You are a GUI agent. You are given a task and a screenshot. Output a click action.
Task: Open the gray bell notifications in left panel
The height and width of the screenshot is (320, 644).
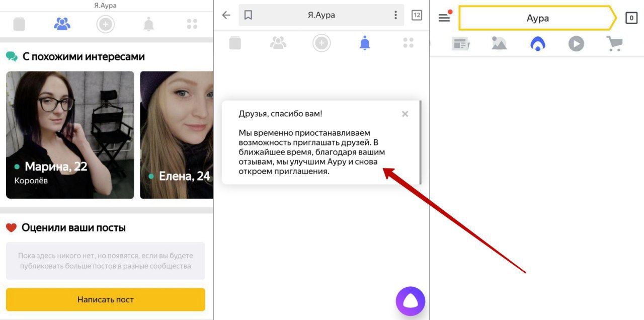[148, 24]
